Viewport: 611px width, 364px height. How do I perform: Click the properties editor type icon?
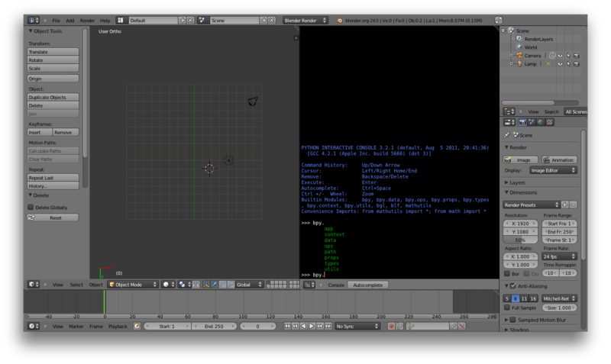tap(509, 122)
